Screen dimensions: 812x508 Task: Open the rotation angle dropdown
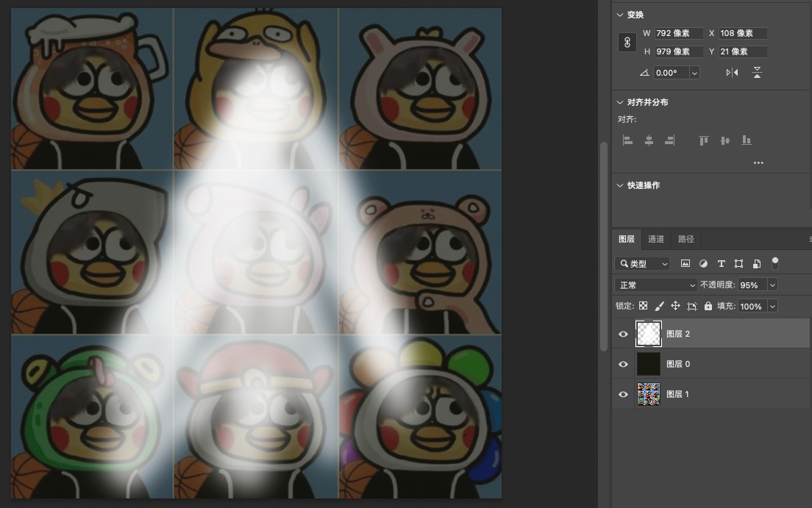(x=694, y=73)
